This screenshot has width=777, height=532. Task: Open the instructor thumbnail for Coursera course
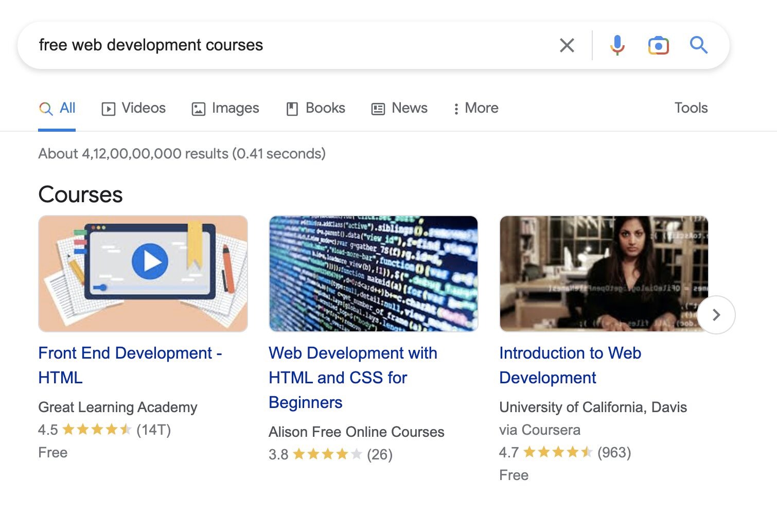(604, 274)
